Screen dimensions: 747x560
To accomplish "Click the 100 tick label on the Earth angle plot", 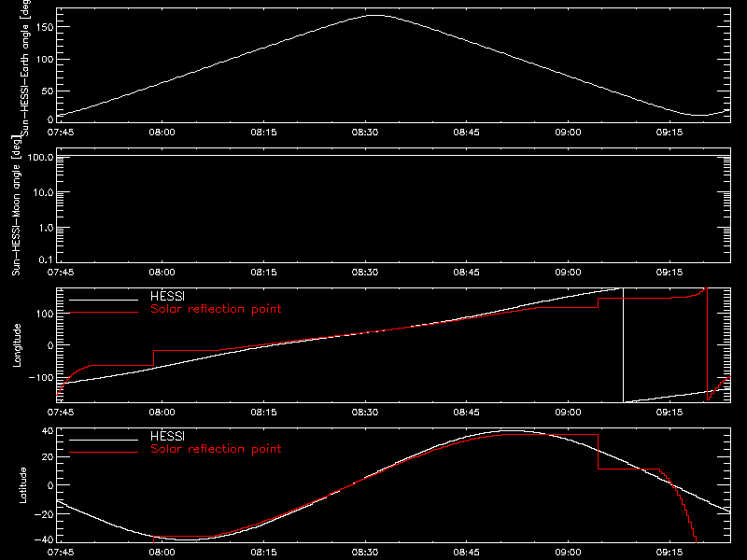I will coord(44,59).
